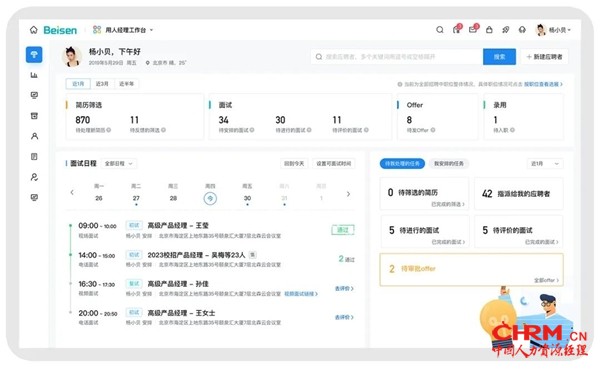Open the mail icon with red badge

473,29
